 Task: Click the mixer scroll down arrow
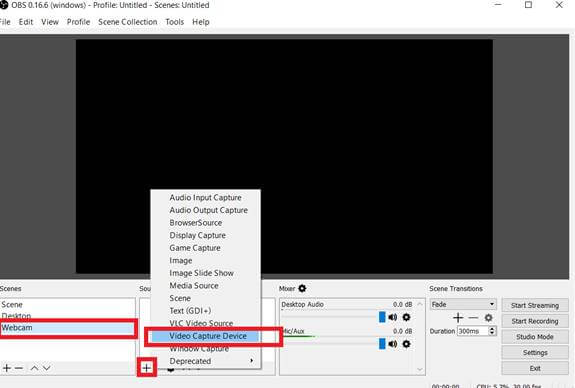point(420,369)
